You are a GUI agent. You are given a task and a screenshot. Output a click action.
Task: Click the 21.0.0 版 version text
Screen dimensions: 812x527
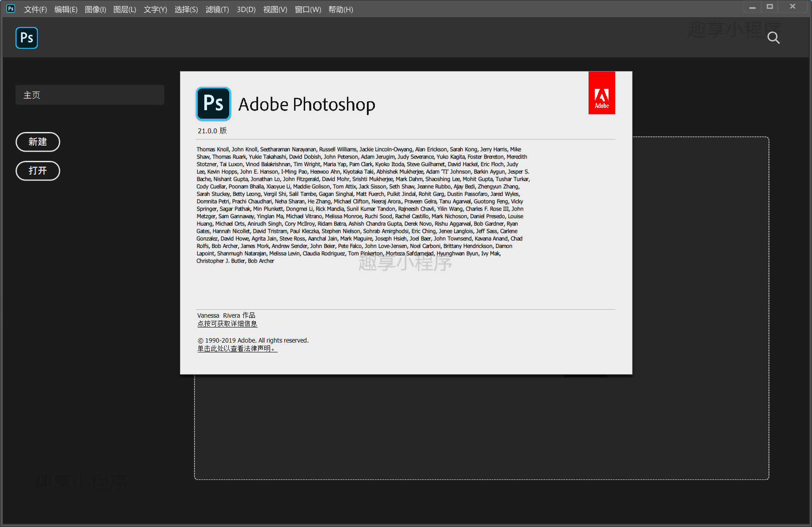pyautogui.click(x=212, y=131)
